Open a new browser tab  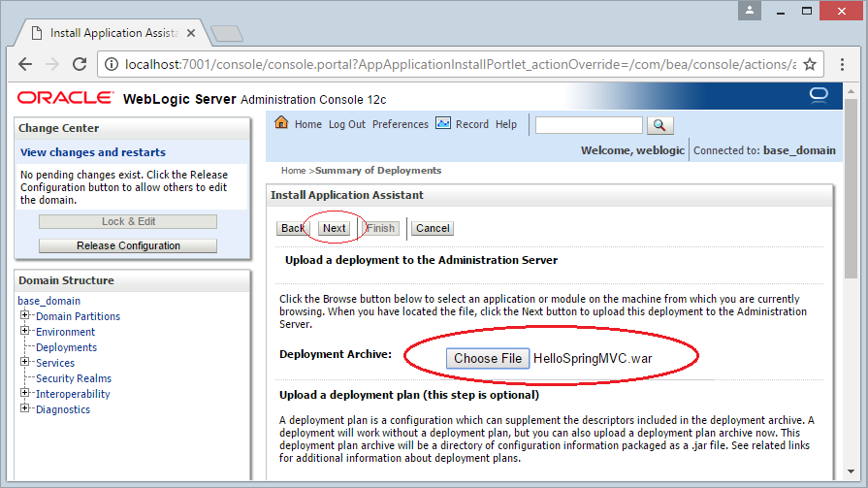pyautogui.click(x=226, y=34)
